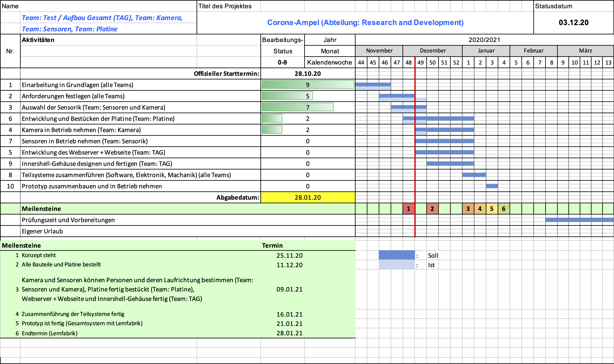This screenshot has height=364, width=614.
Task: Select the status bar showing 7 for Sensorik
Action: point(297,107)
